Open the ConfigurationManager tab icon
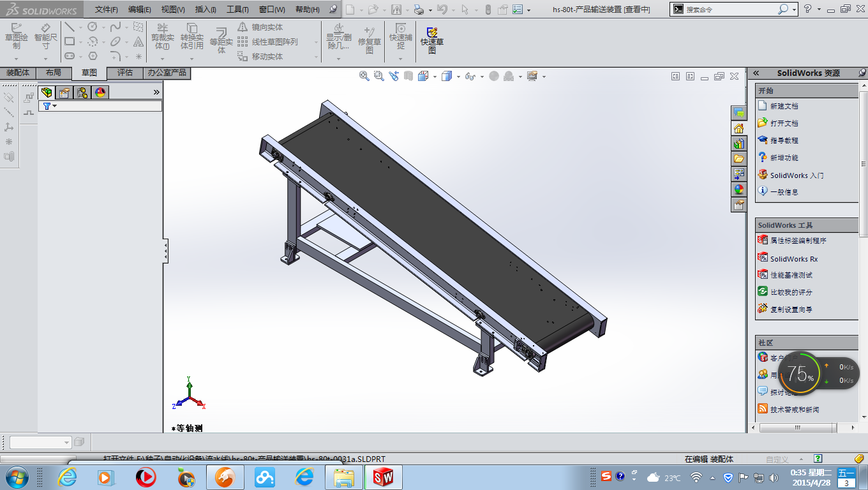The height and width of the screenshot is (490, 868). click(x=82, y=93)
